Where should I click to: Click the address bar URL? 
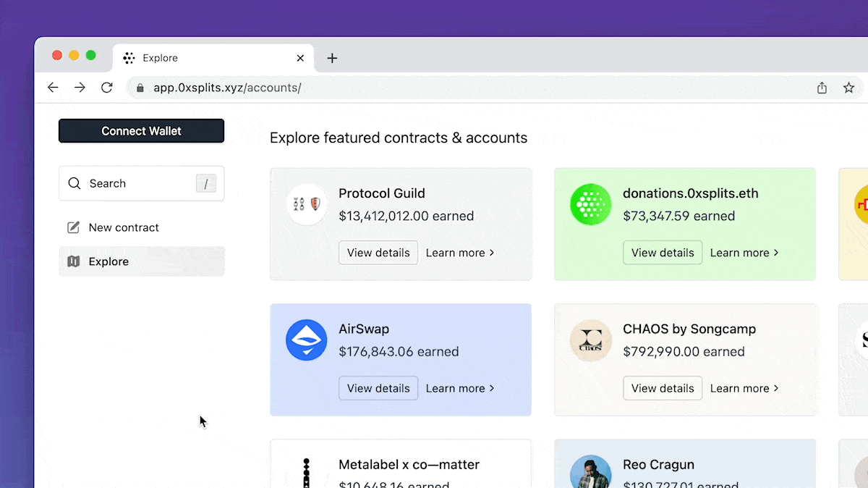click(x=227, y=88)
